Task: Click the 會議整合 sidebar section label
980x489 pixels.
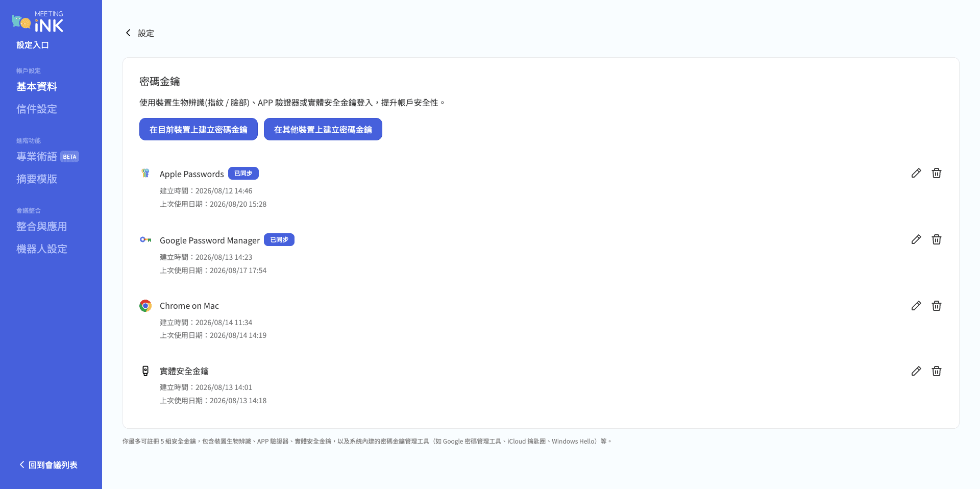Action: (29, 211)
